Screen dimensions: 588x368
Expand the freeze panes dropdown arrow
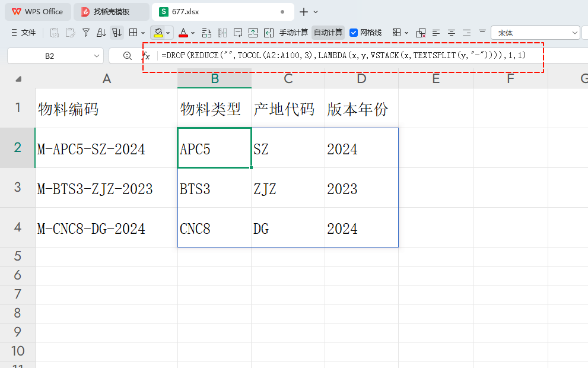(406, 33)
